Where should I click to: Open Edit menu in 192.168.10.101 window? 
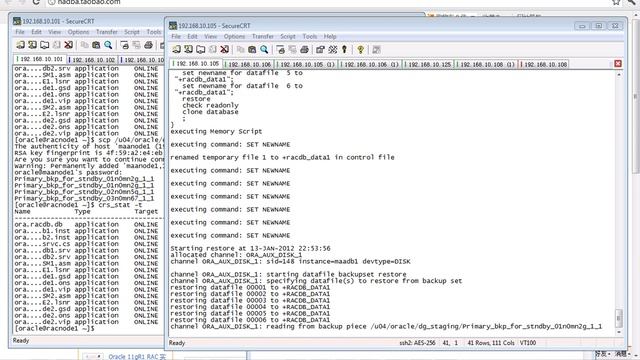tap(36, 31)
